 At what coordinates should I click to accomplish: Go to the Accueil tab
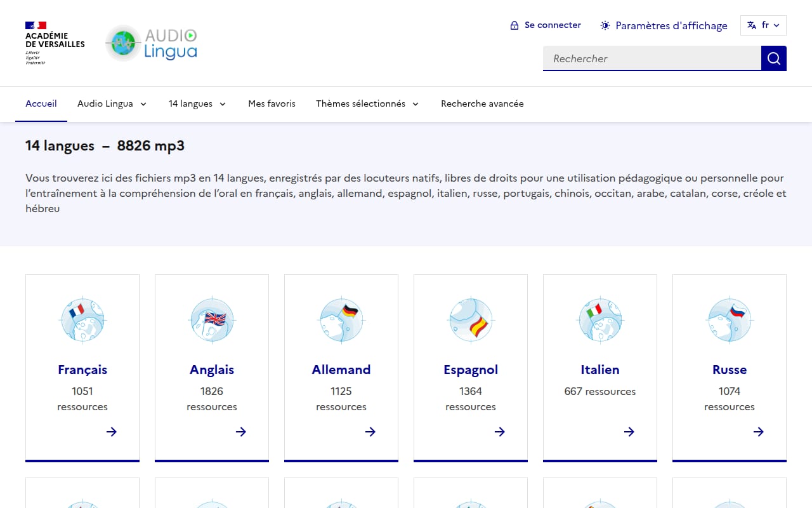pyautogui.click(x=41, y=104)
